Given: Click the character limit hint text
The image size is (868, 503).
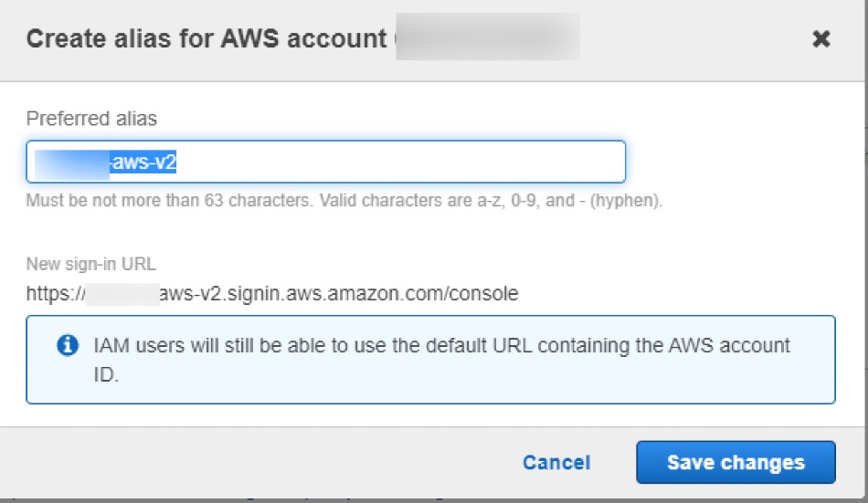Looking at the screenshot, I should 344,200.
